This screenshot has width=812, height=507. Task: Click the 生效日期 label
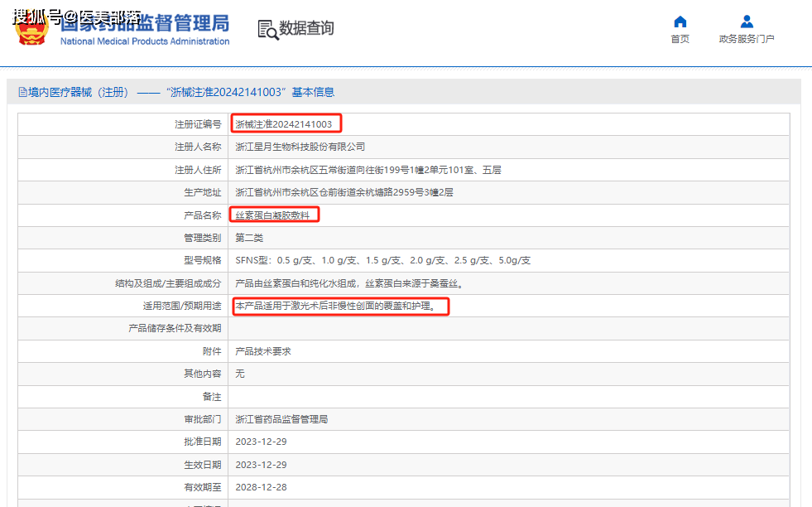click(x=203, y=465)
